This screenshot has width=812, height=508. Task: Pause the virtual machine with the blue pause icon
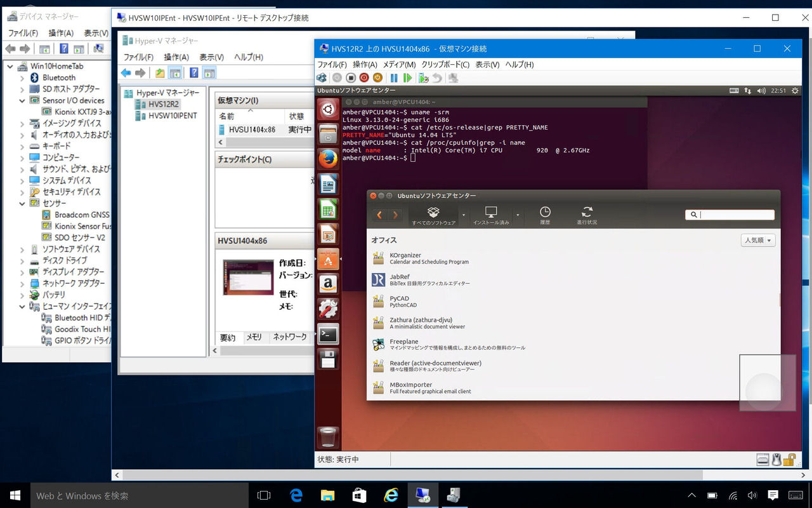(394, 77)
